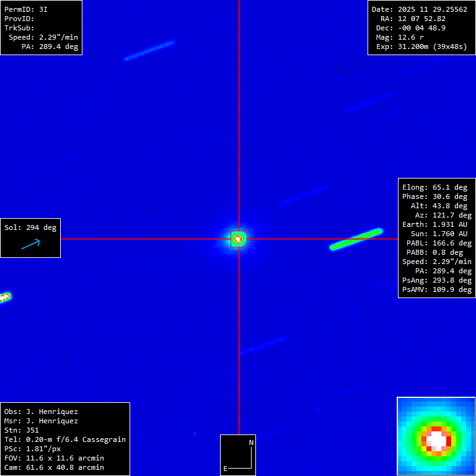Click the N-E compass orientation indicator

238,455
